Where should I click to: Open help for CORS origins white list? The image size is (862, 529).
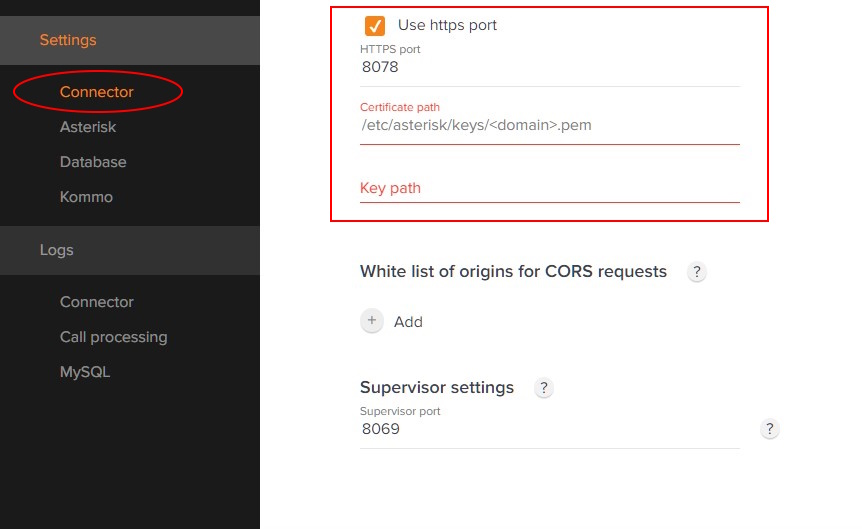tap(697, 272)
